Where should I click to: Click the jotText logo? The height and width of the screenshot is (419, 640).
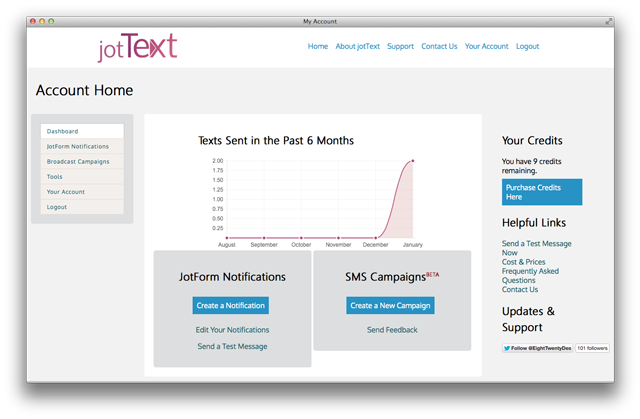[137, 47]
